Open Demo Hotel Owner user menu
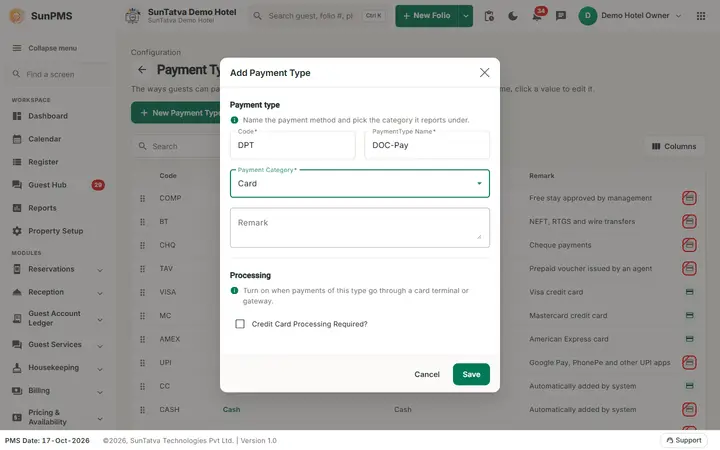 click(630, 16)
